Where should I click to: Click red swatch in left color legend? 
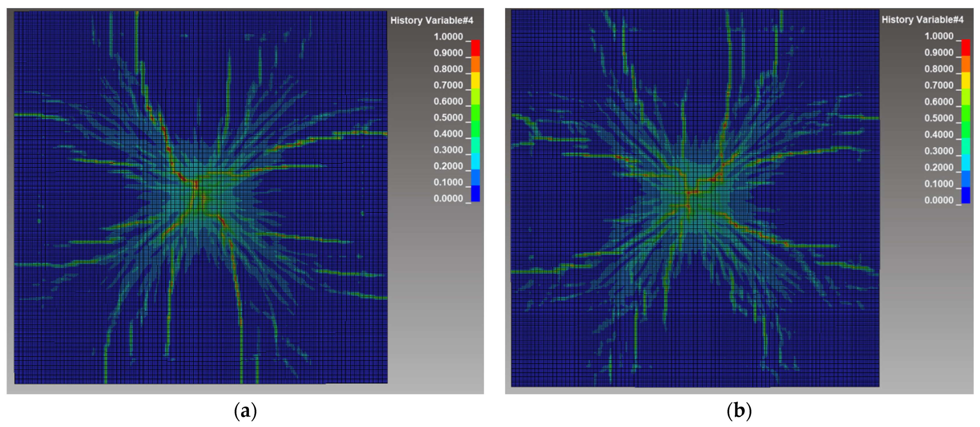click(475, 48)
